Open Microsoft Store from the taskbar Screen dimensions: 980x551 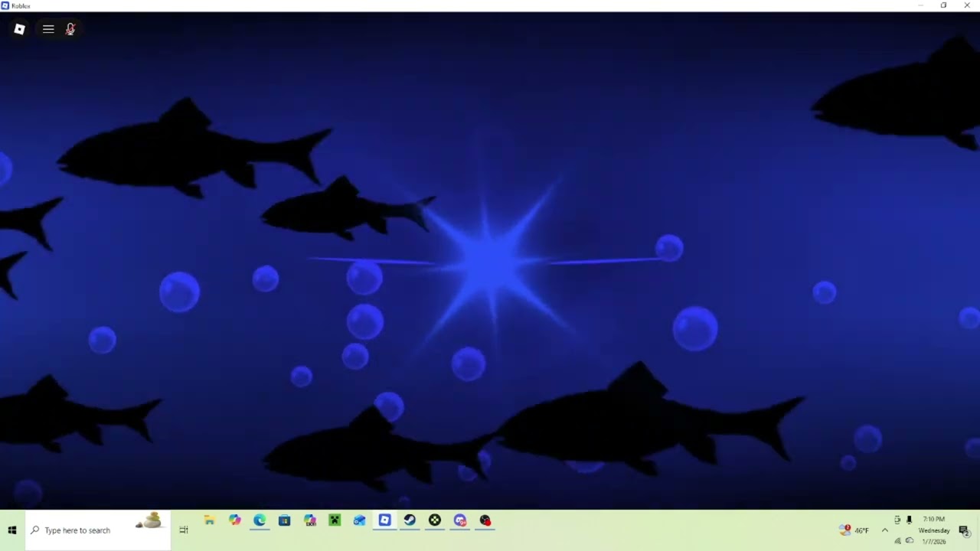click(x=285, y=520)
